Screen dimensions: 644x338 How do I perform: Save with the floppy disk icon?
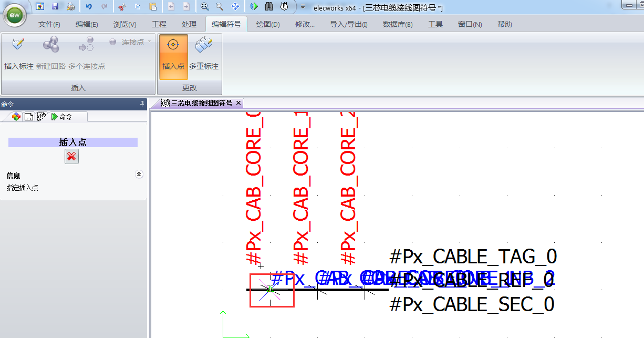[55, 6]
